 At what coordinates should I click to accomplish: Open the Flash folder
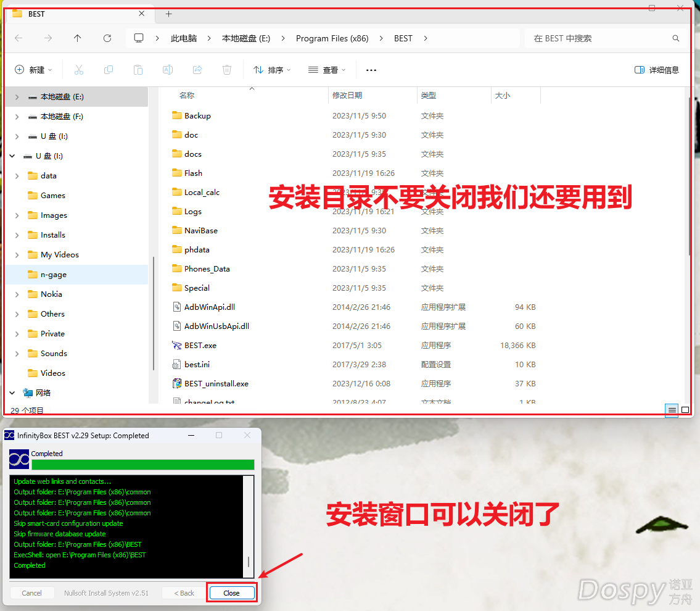tap(193, 173)
